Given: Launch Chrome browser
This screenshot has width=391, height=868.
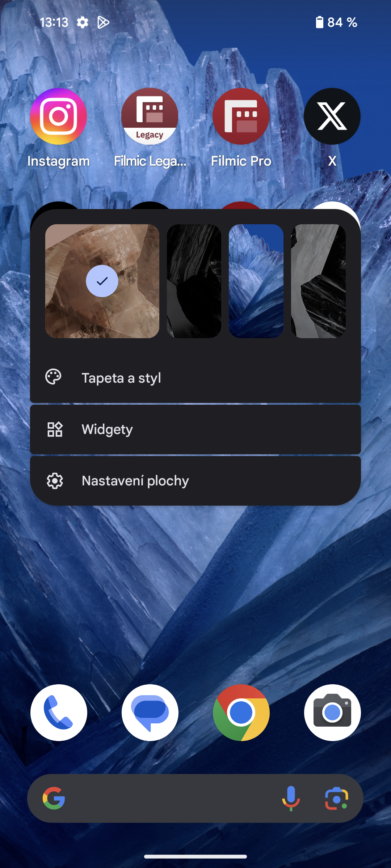Looking at the screenshot, I should coord(241,712).
